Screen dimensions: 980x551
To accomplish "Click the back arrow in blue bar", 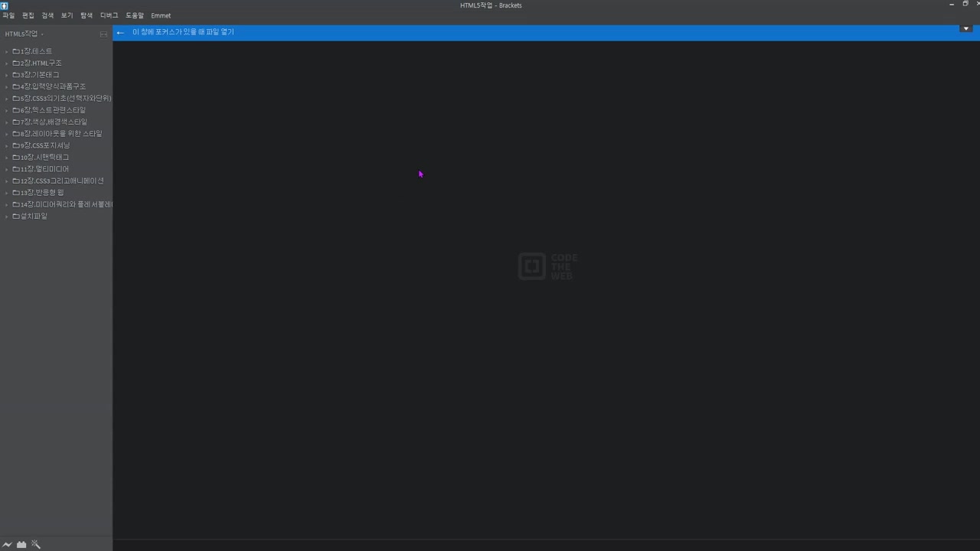I will (120, 33).
